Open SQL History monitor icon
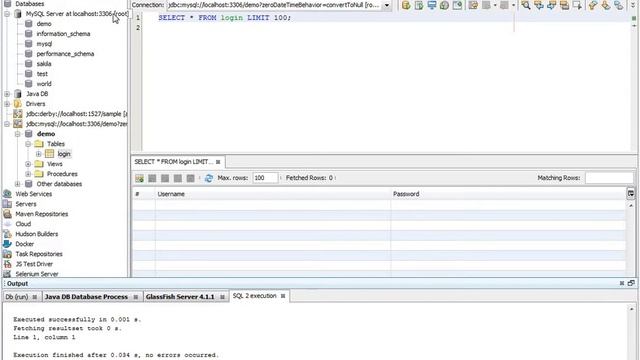640x360 pixels. point(432,5)
